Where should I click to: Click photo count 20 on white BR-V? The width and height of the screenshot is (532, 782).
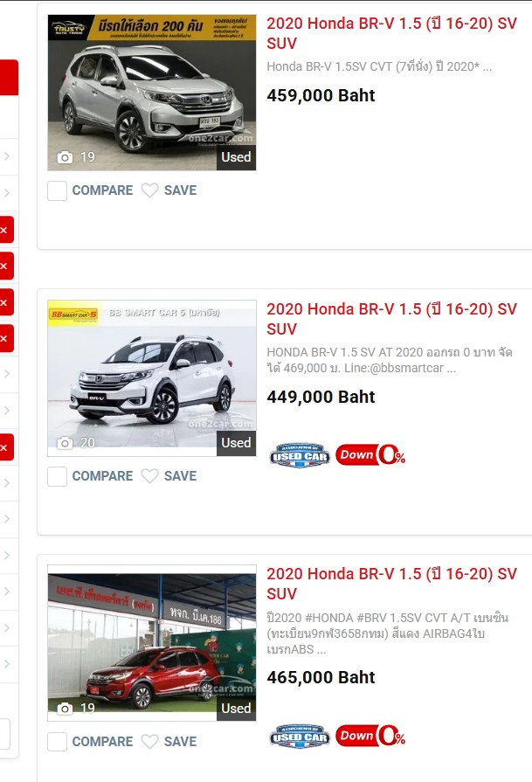[87, 443]
